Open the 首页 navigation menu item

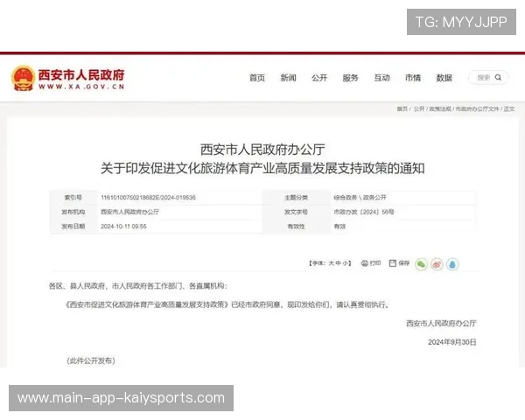pos(257,78)
